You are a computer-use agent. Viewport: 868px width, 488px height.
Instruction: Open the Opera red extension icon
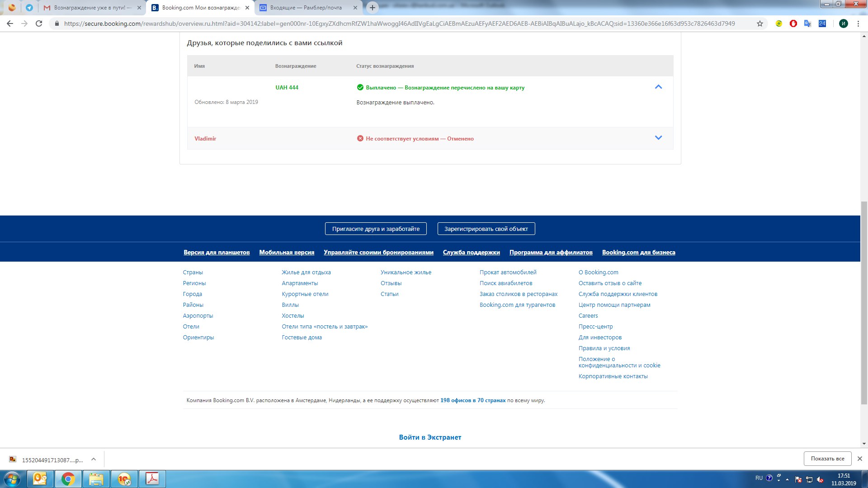(793, 23)
